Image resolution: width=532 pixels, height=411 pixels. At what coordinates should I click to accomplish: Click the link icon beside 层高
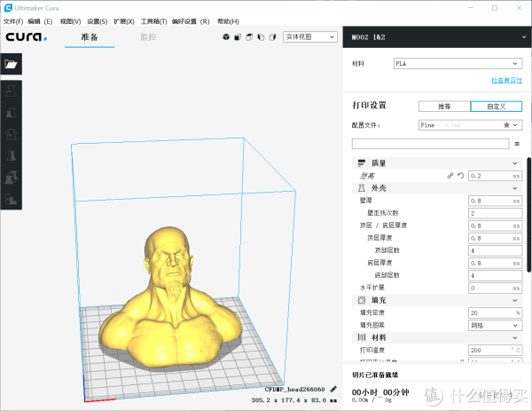point(450,176)
